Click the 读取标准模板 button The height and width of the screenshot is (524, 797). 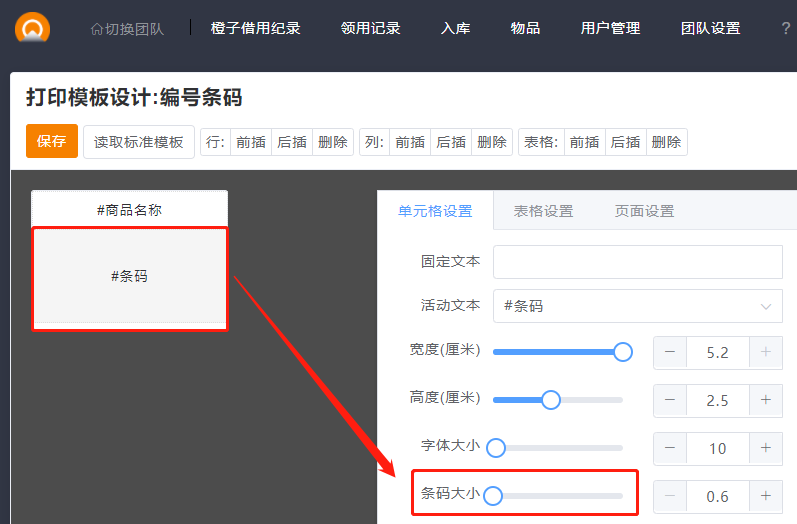pos(139,142)
